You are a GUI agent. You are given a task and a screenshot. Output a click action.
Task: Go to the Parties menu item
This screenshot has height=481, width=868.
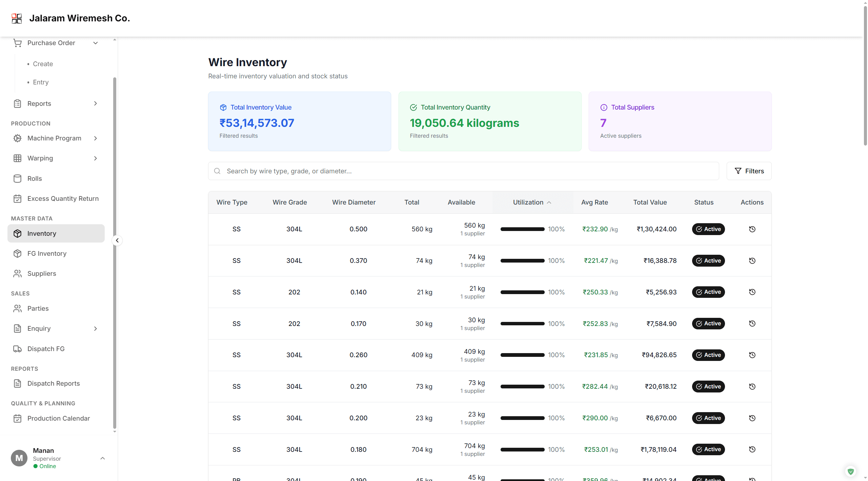pyautogui.click(x=38, y=308)
